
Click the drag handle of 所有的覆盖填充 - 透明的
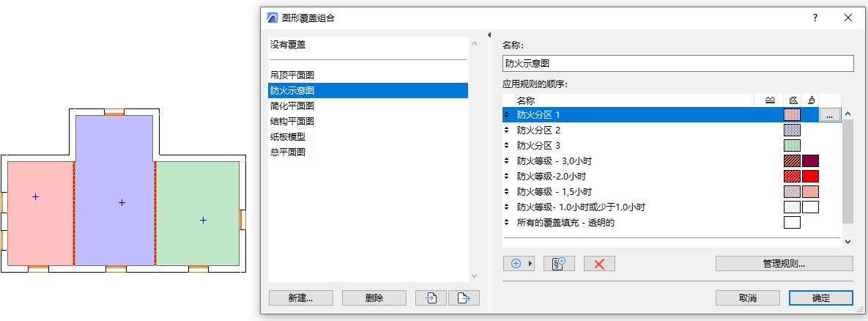507,223
